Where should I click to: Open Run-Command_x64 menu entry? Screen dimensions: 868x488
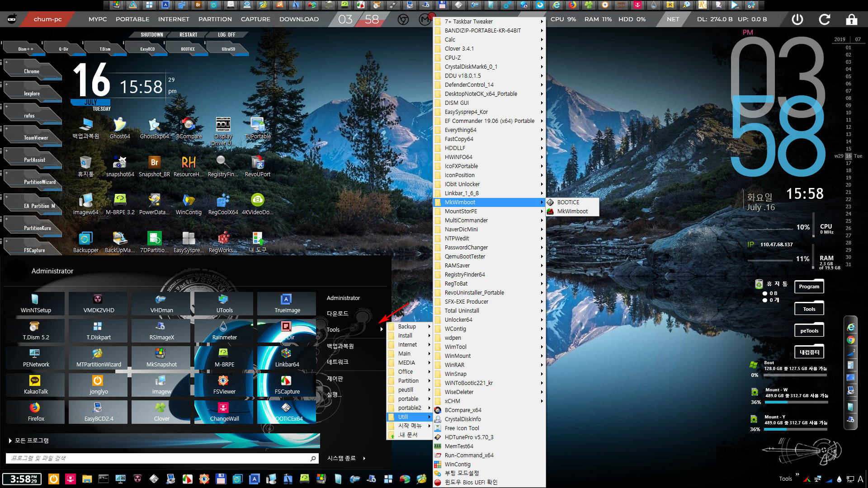[x=489, y=455]
